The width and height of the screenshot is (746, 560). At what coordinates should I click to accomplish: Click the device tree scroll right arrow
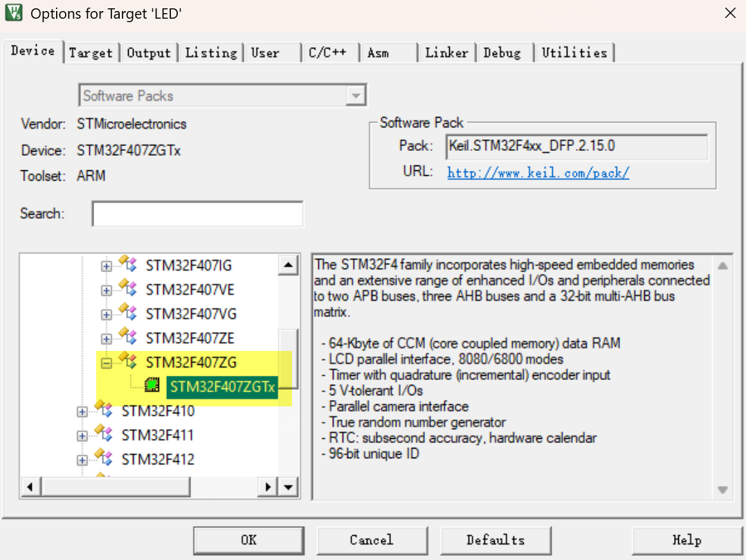268,487
